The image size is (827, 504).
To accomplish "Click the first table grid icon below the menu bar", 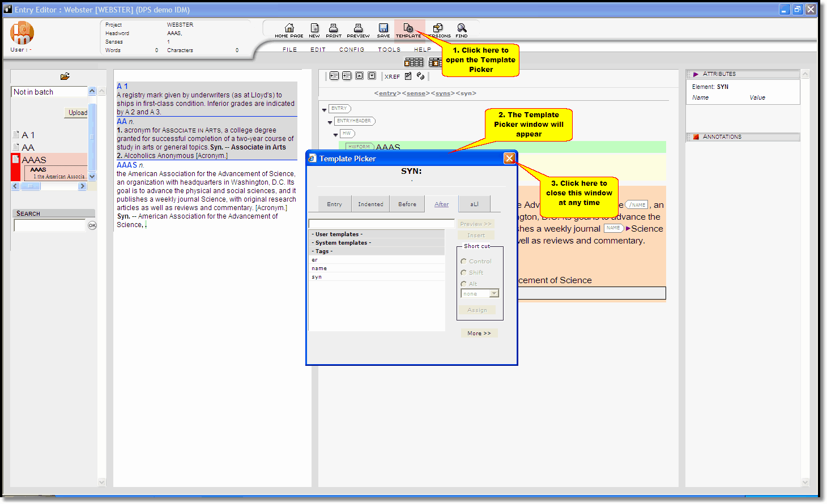I will click(x=413, y=62).
